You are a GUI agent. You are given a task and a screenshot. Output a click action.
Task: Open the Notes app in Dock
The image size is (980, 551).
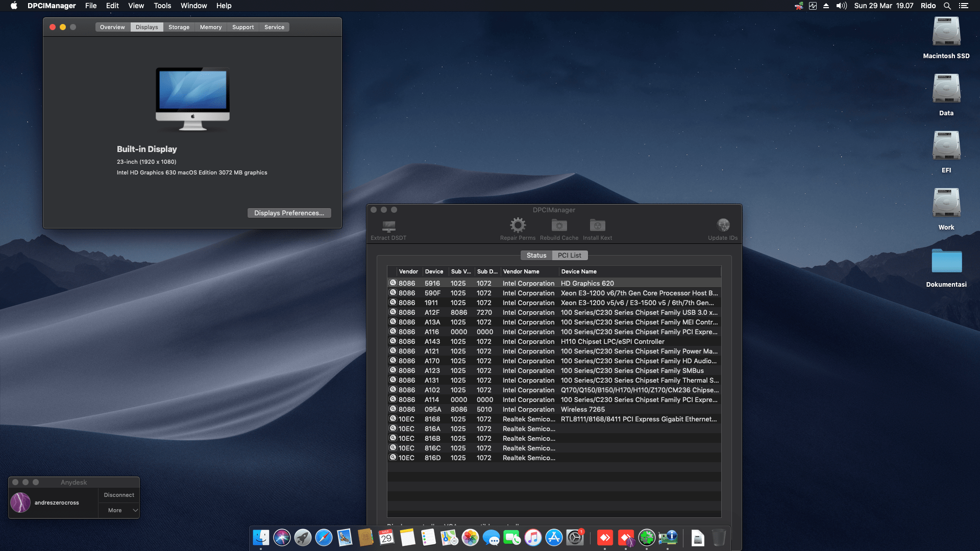tap(407, 537)
